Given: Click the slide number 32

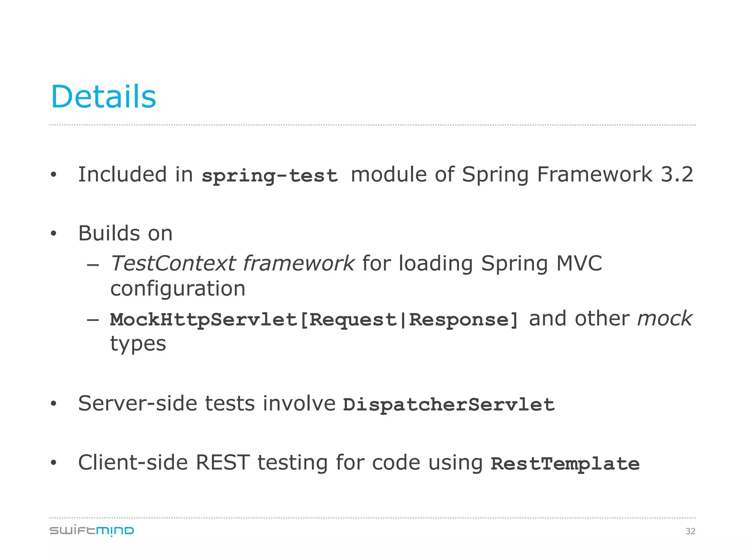Looking at the screenshot, I should coord(690,531).
